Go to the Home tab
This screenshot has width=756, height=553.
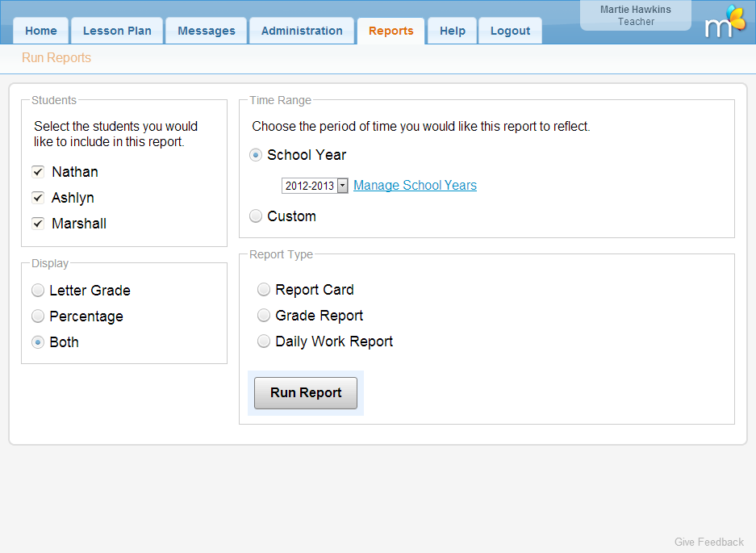tap(41, 31)
